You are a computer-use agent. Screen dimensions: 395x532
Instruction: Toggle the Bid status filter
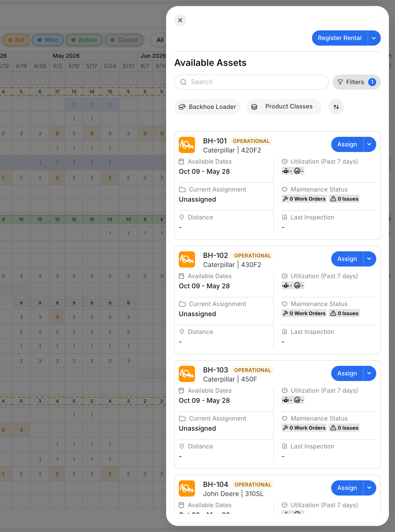coord(16,40)
